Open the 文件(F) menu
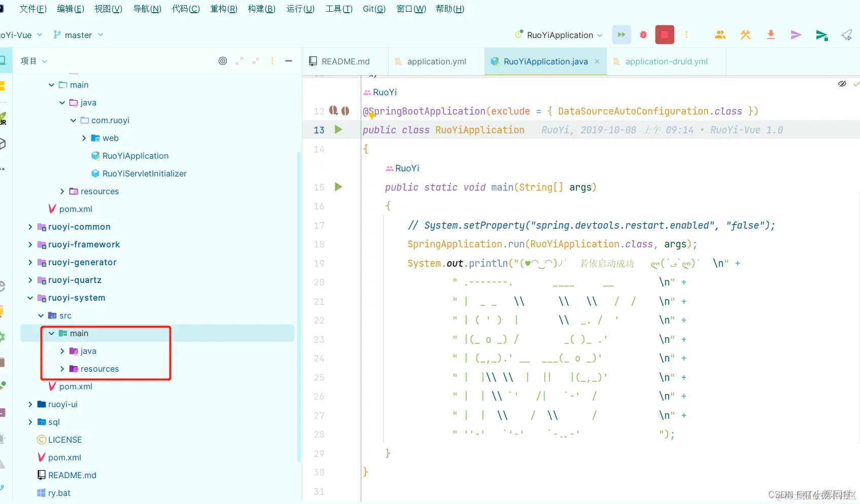 tap(32, 9)
